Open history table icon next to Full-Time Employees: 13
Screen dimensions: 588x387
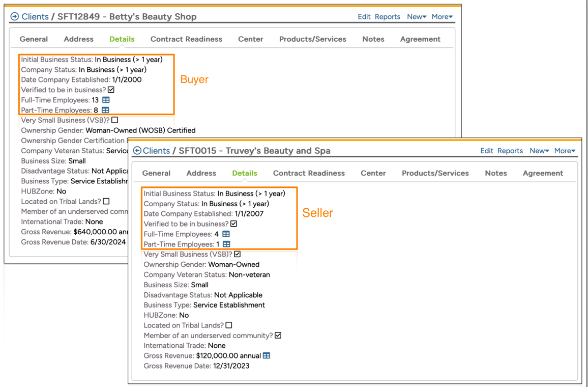pyautogui.click(x=106, y=100)
